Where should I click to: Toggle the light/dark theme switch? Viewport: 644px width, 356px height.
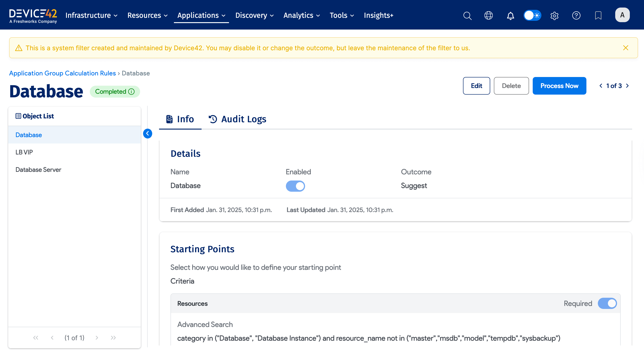[532, 16]
